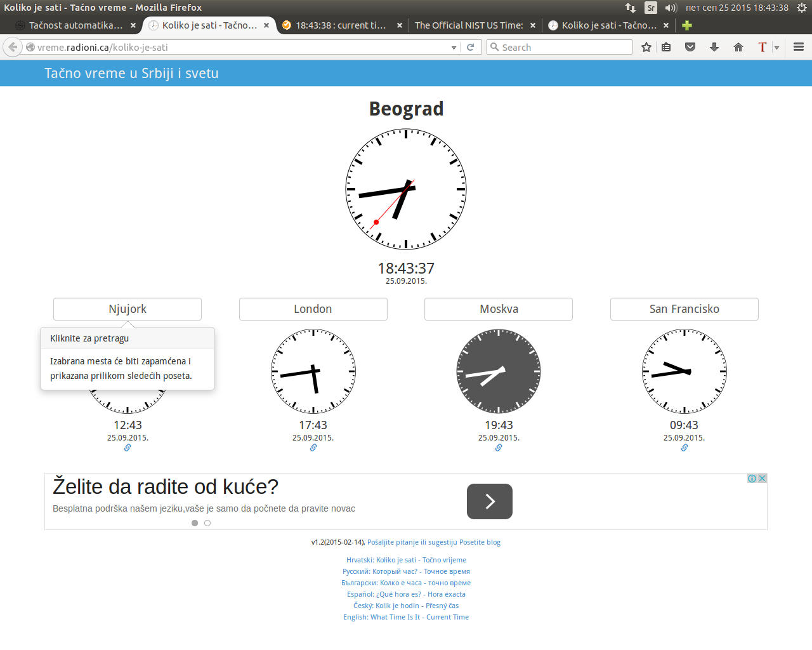The image size is (812, 650).
Task: Open the downloads arrow icon
Action: tap(714, 47)
